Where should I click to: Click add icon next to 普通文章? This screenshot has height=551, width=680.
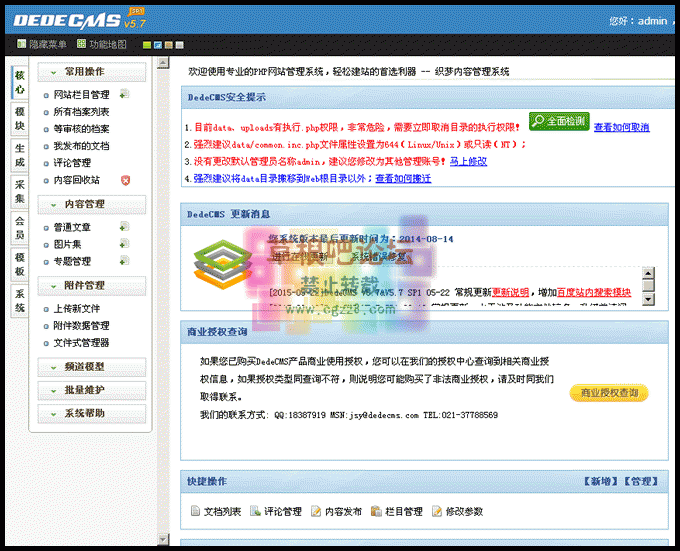pyautogui.click(x=124, y=226)
